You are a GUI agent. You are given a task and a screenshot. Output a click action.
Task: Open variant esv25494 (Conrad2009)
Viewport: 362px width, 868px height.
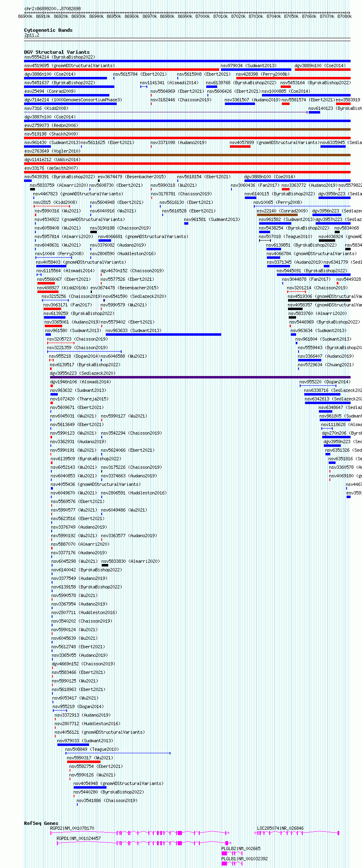click(x=67, y=95)
